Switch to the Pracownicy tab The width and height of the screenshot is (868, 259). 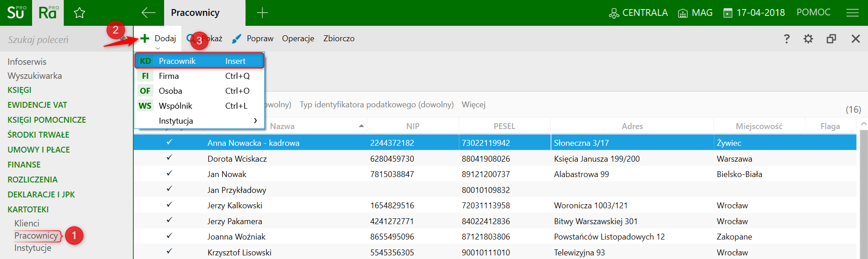tap(204, 13)
